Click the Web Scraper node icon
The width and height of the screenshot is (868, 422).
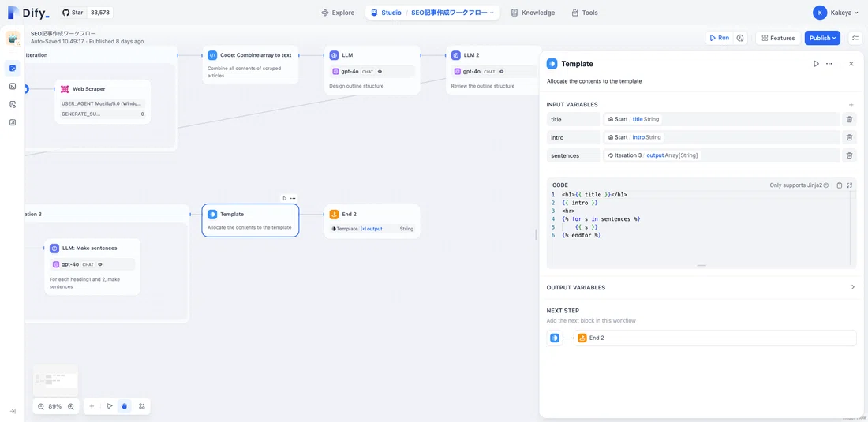64,89
